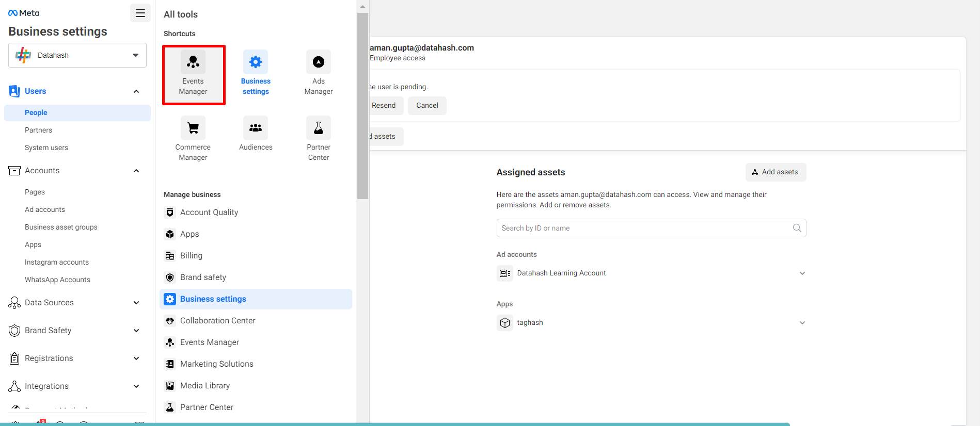The width and height of the screenshot is (980, 426).
Task: Select People in the Users menu
Action: click(77, 113)
